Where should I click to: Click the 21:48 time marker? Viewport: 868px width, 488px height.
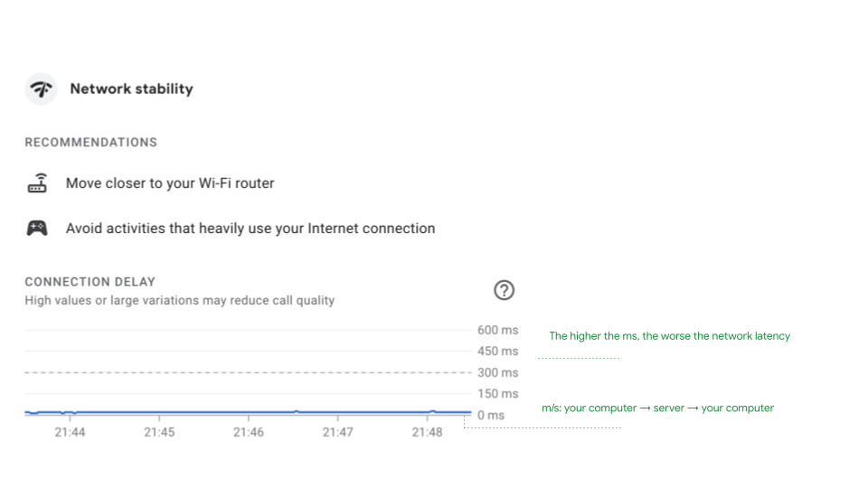[x=427, y=433]
